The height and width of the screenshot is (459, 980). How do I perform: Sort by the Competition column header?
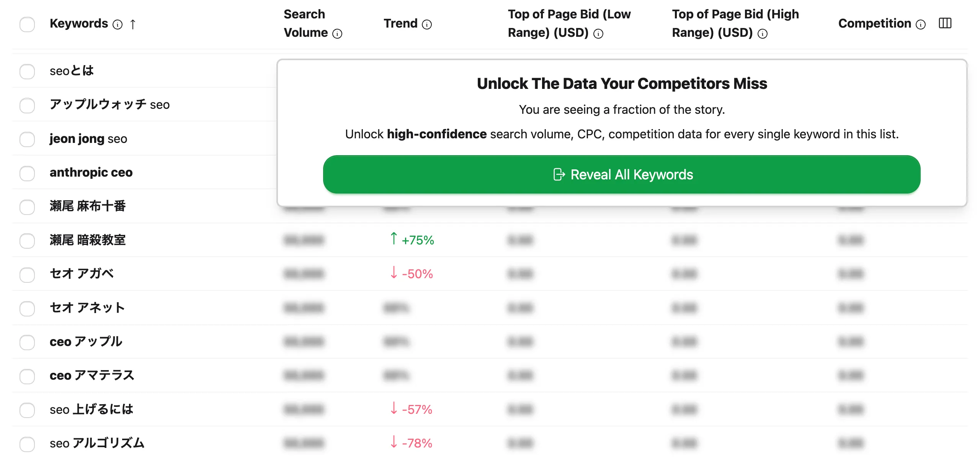pyautogui.click(x=874, y=23)
